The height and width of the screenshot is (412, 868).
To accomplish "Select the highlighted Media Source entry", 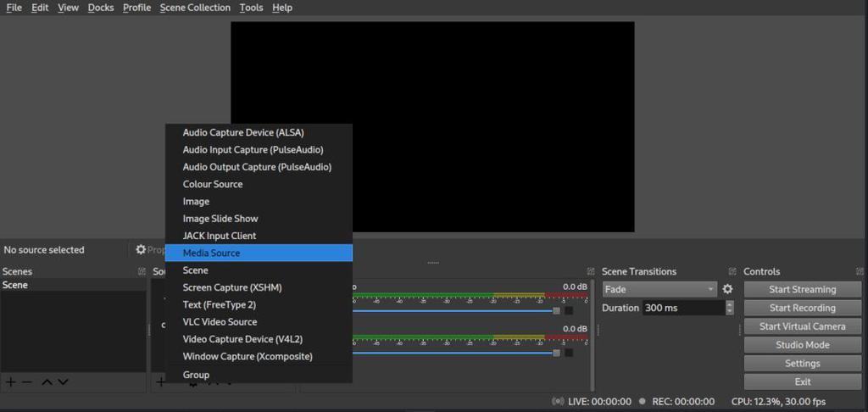I will (259, 253).
